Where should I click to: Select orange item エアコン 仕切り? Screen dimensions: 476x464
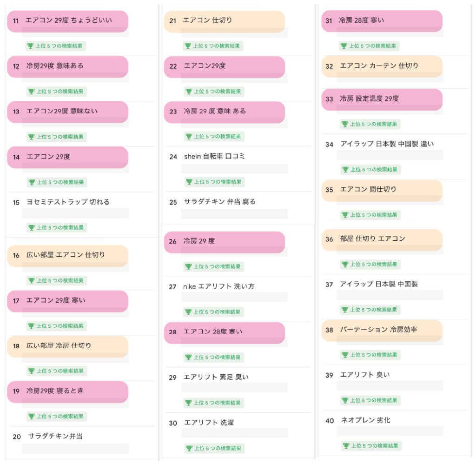(225, 21)
